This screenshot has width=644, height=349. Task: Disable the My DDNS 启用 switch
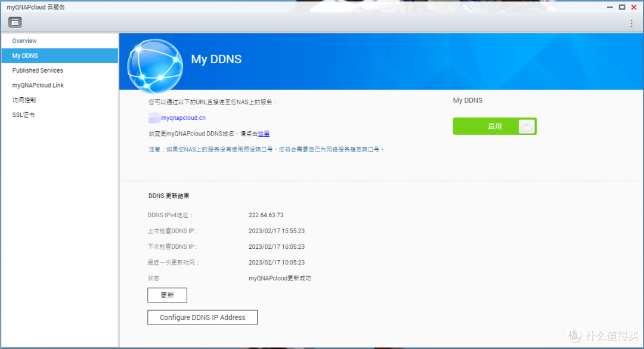tap(494, 126)
